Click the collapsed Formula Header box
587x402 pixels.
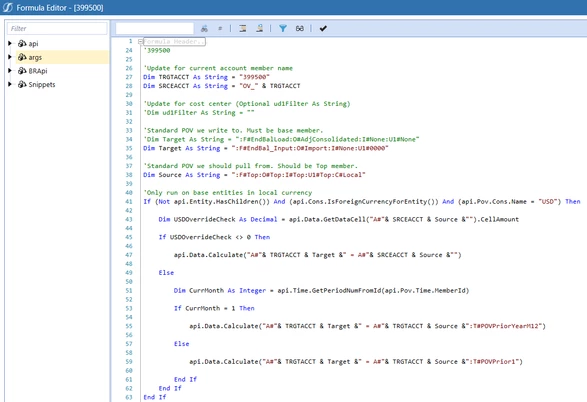(x=174, y=42)
